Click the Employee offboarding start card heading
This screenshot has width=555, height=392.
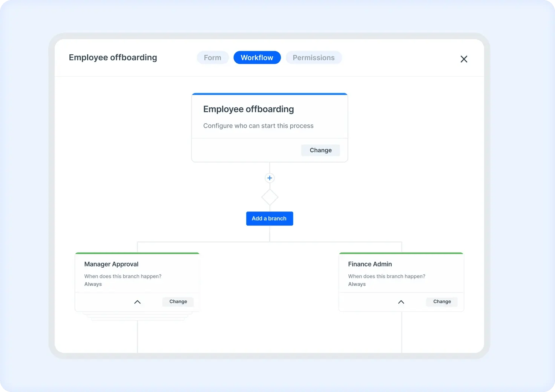click(248, 109)
